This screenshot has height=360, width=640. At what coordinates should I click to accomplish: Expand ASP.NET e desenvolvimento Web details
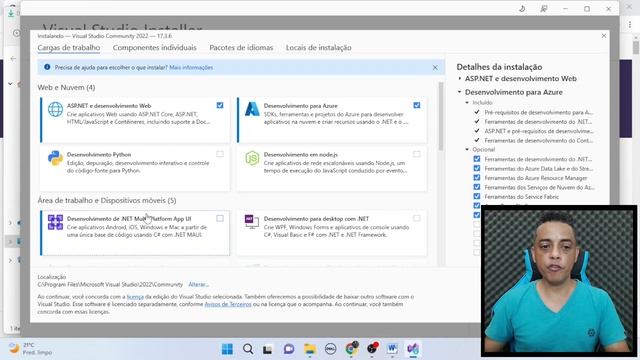coord(460,78)
